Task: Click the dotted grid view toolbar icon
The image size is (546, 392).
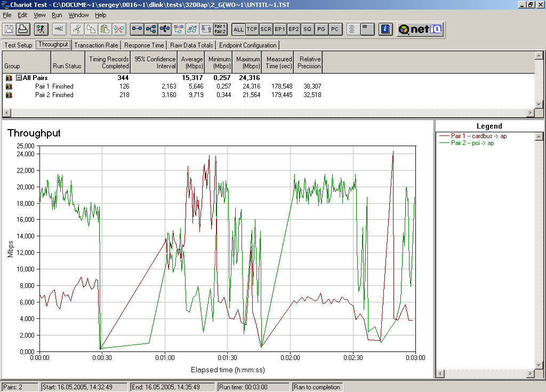Action: (352, 29)
